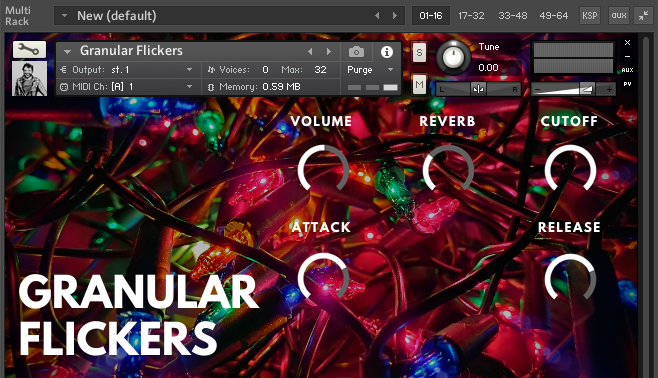Show instrument info with the i icon
Image resolution: width=658 pixels, height=378 pixels.
[386, 52]
